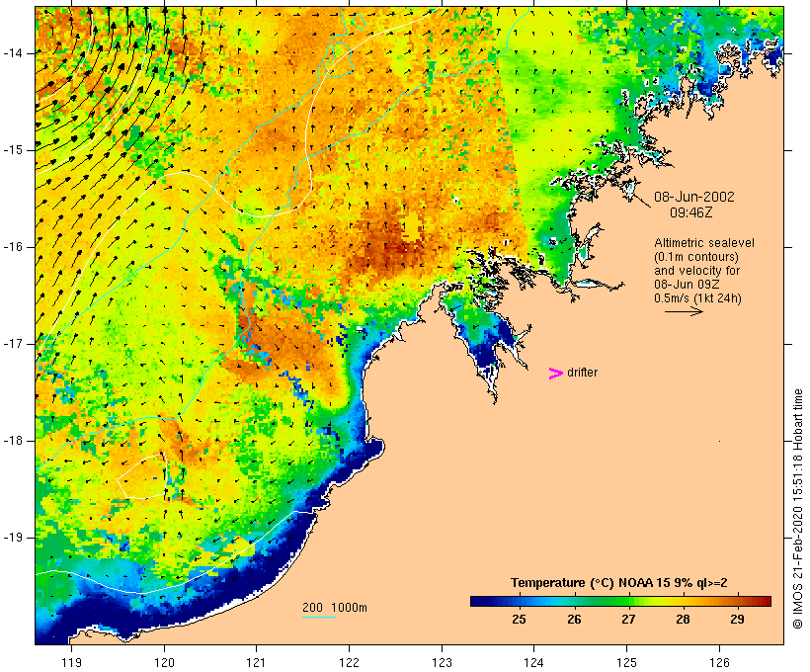
Task: Click the '08-Jun 09Z' text line
Action: tap(687, 285)
